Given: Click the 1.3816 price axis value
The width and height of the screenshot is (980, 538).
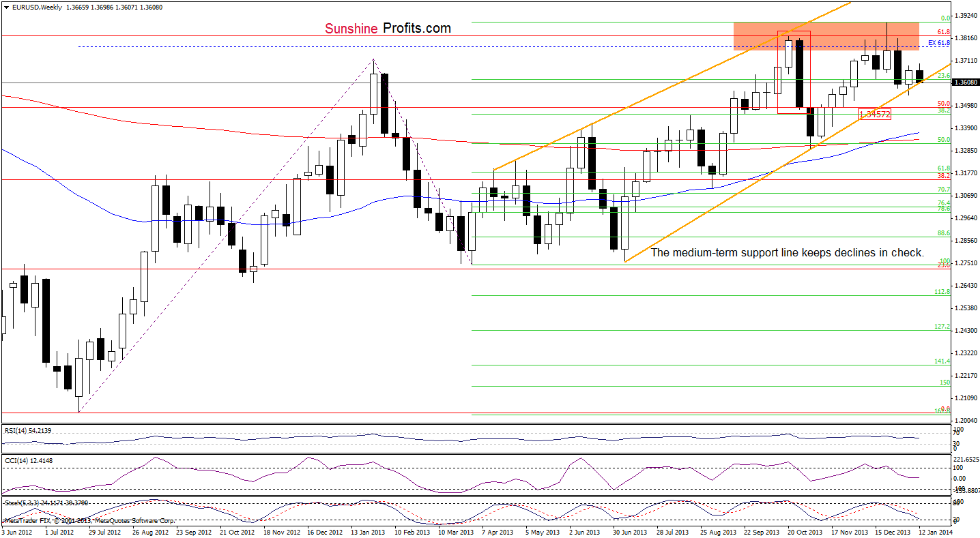Looking at the screenshot, I should [x=966, y=38].
